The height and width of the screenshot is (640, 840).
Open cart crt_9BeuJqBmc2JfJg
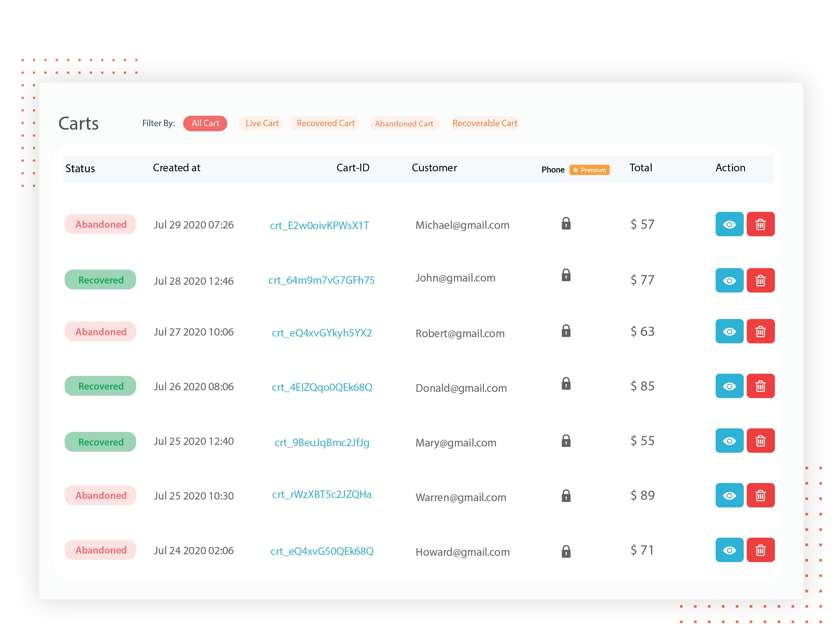click(322, 443)
